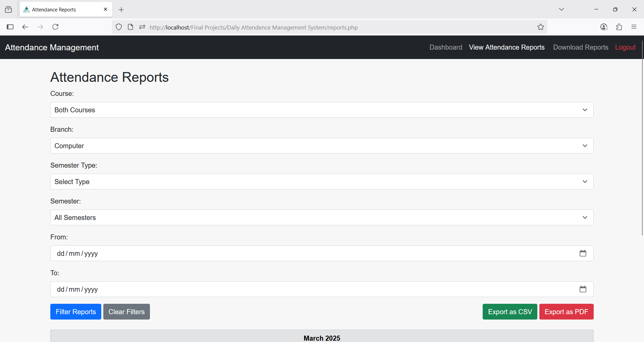The image size is (644, 342).
Task: Expand the Semester Type dropdown
Action: tap(322, 182)
